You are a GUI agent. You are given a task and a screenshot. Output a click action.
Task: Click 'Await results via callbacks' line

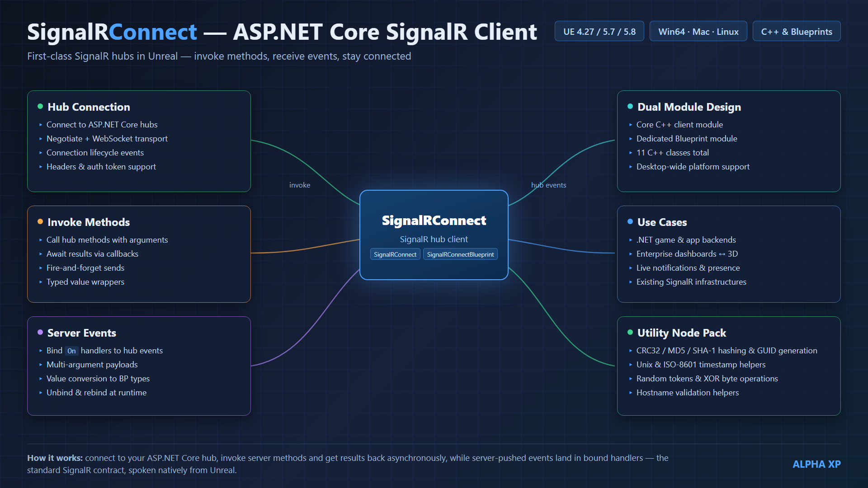tap(92, 254)
